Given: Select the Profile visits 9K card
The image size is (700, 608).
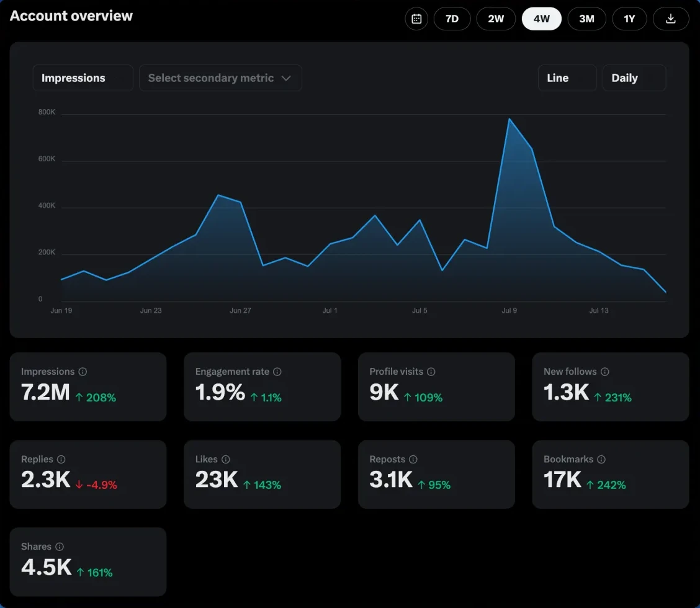Looking at the screenshot, I should [436, 387].
